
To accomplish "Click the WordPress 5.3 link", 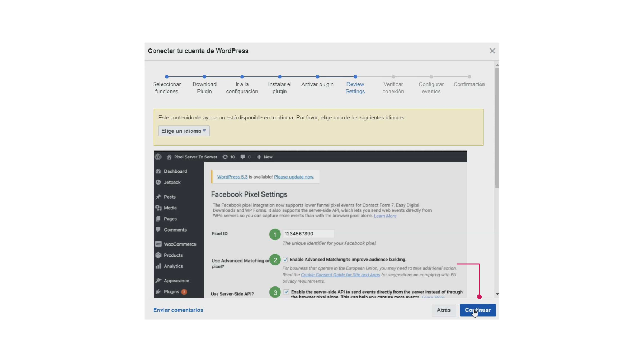I will [232, 177].
